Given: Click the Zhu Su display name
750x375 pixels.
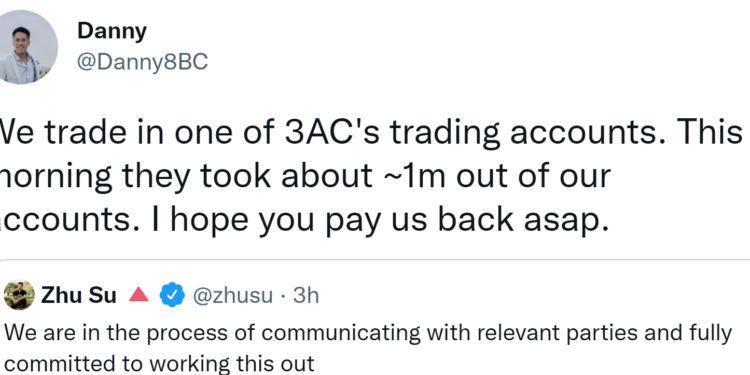Looking at the screenshot, I should 79,296.
